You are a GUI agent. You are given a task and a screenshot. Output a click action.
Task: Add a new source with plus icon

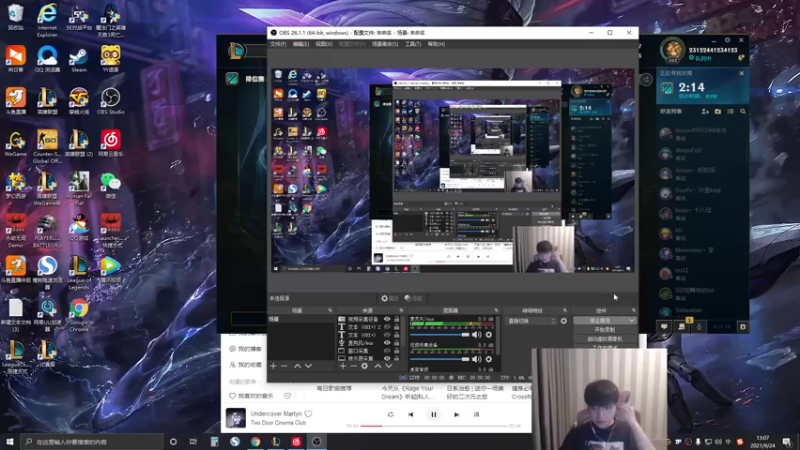point(343,366)
